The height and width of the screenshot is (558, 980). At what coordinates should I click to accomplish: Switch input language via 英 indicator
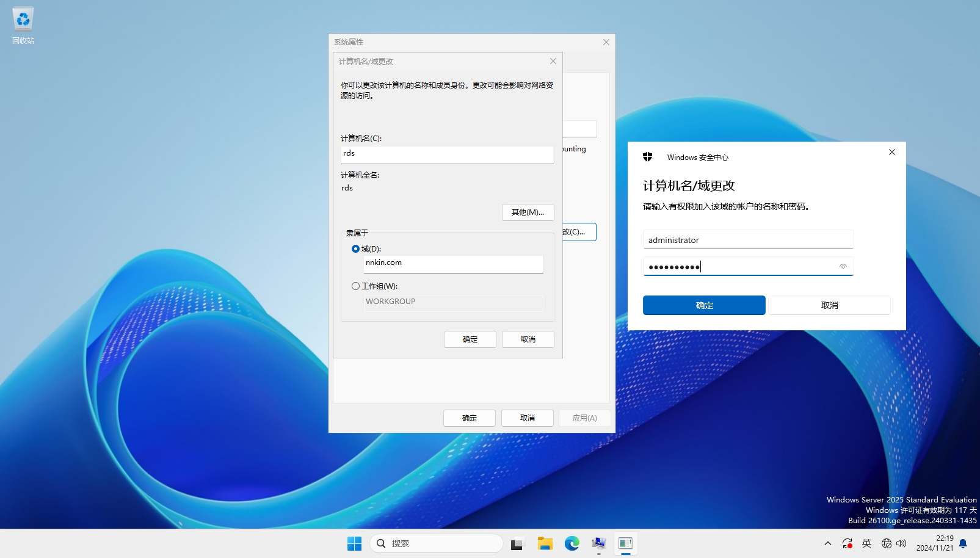point(866,543)
